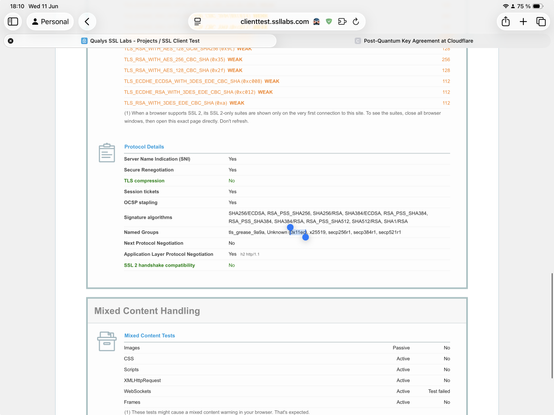554x415 pixels.
Task: Click the WebSockets Test failed result
Action: click(x=439, y=391)
